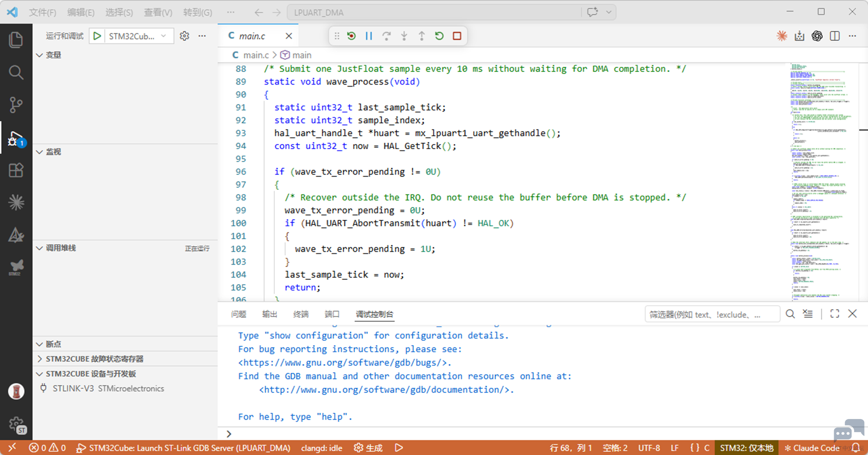Stop the debug session
Screen dimensions: 868x455
click(x=457, y=36)
